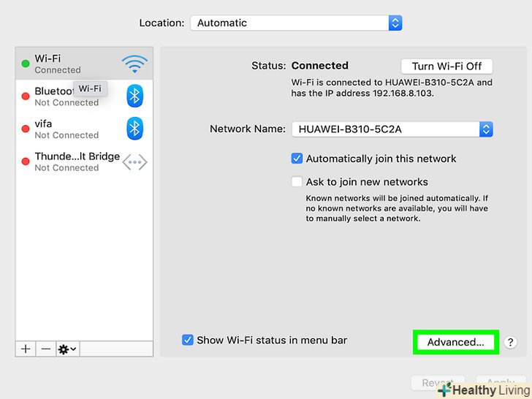Open the gear action menu
The width and height of the screenshot is (532, 399).
pyautogui.click(x=68, y=349)
